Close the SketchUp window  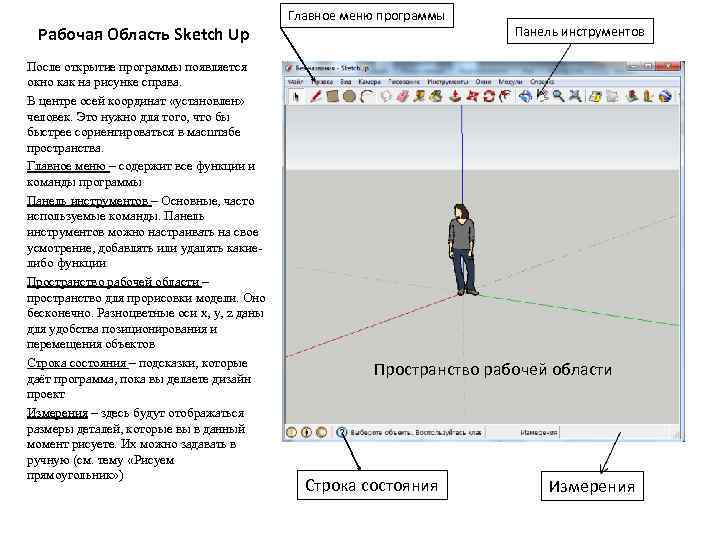[668, 67]
